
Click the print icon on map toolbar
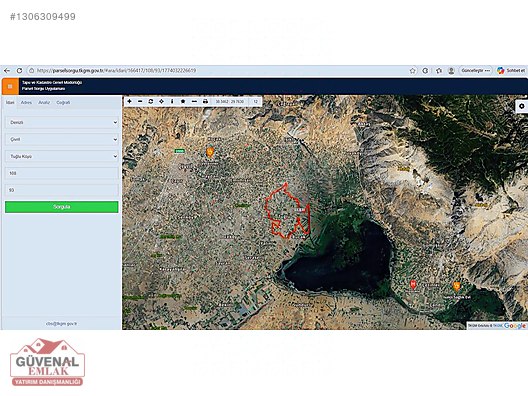pyautogui.click(x=205, y=101)
